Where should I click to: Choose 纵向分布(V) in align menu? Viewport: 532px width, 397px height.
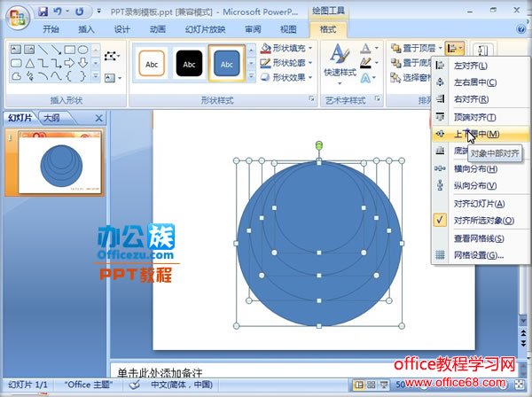coord(481,185)
